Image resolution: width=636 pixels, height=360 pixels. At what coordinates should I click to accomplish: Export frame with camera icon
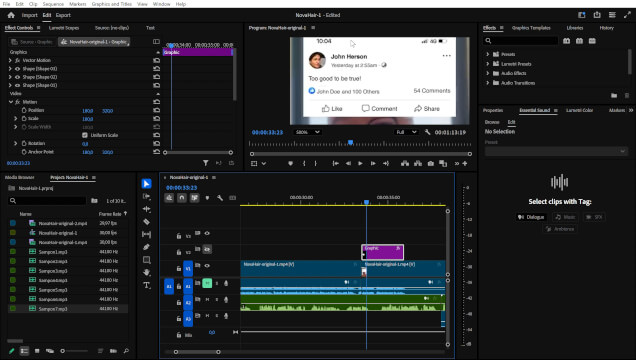click(x=431, y=163)
